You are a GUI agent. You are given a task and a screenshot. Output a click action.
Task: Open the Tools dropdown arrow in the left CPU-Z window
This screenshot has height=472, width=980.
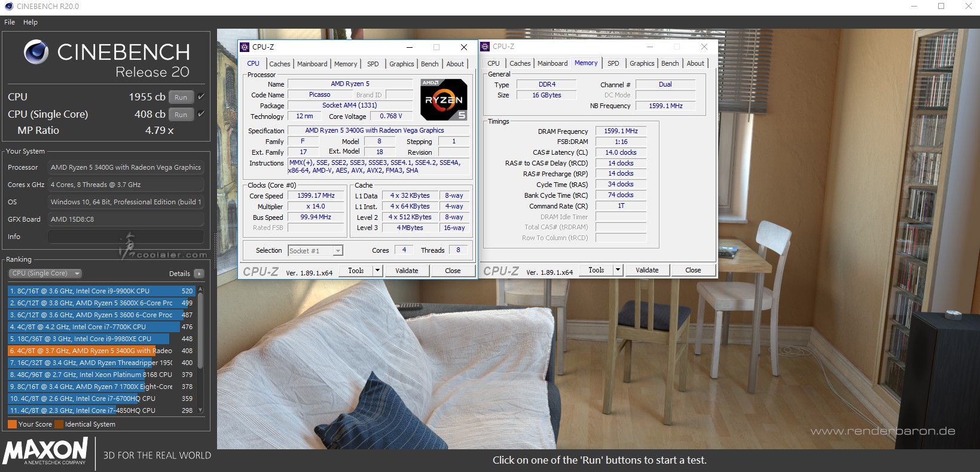[377, 271]
